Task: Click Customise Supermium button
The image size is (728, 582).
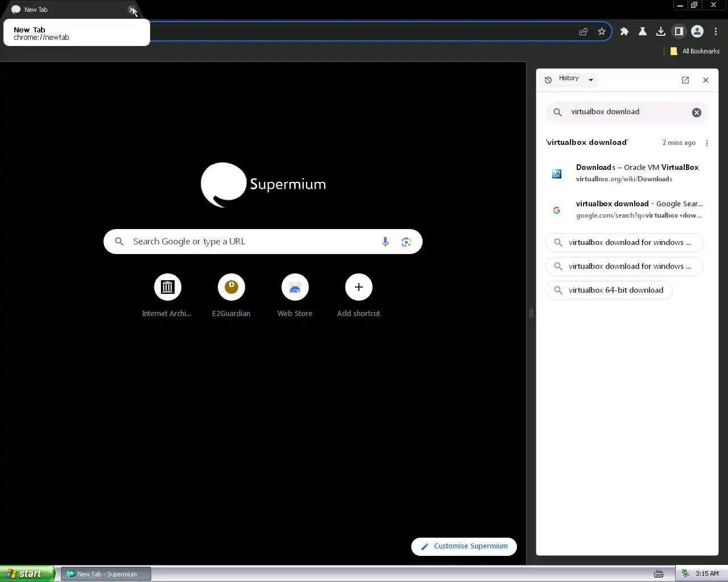Action: pos(464,546)
